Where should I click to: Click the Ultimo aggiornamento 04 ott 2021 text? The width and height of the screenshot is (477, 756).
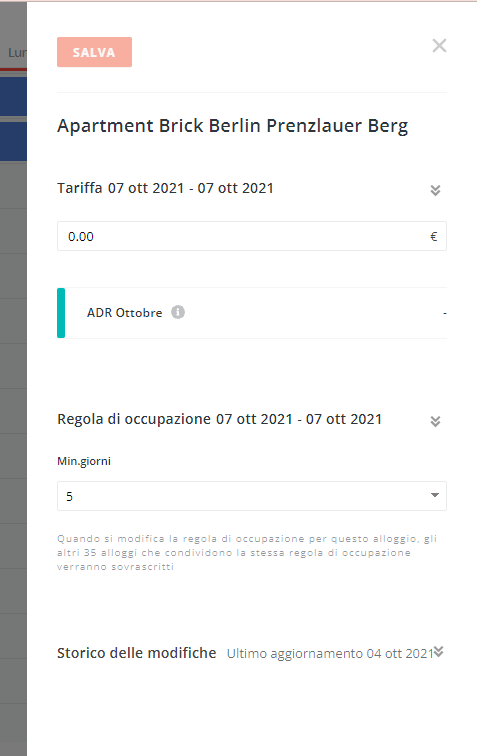[330, 653]
